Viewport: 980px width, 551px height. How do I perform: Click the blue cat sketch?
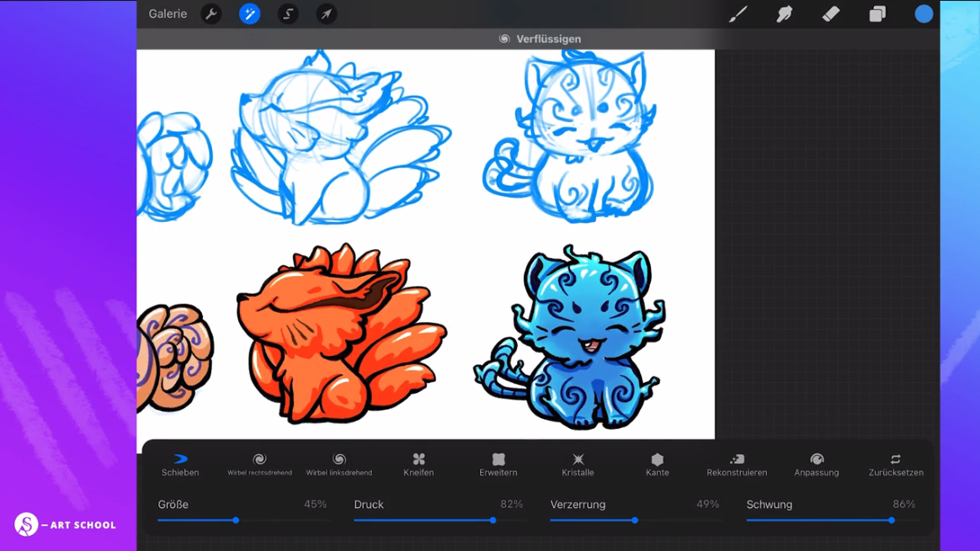(570, 137)
